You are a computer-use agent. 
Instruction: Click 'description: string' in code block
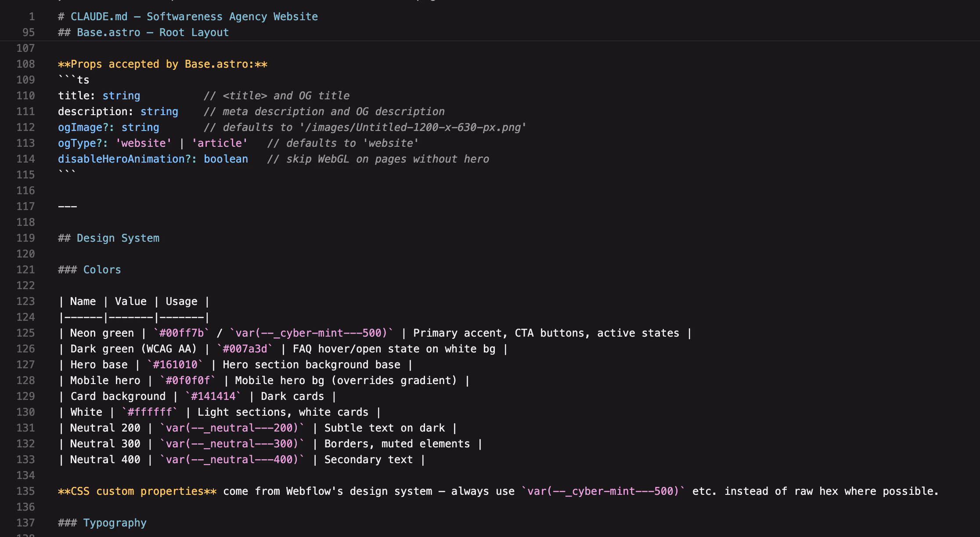click(x=118, y=112)
